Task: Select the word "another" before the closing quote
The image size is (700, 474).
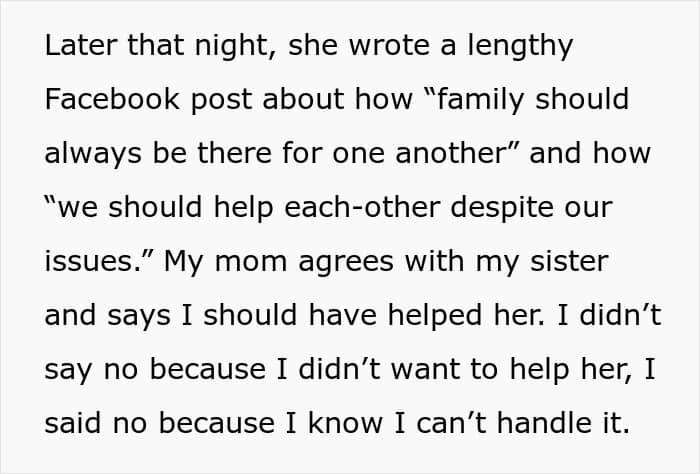Action: click(x=450, y=153)
